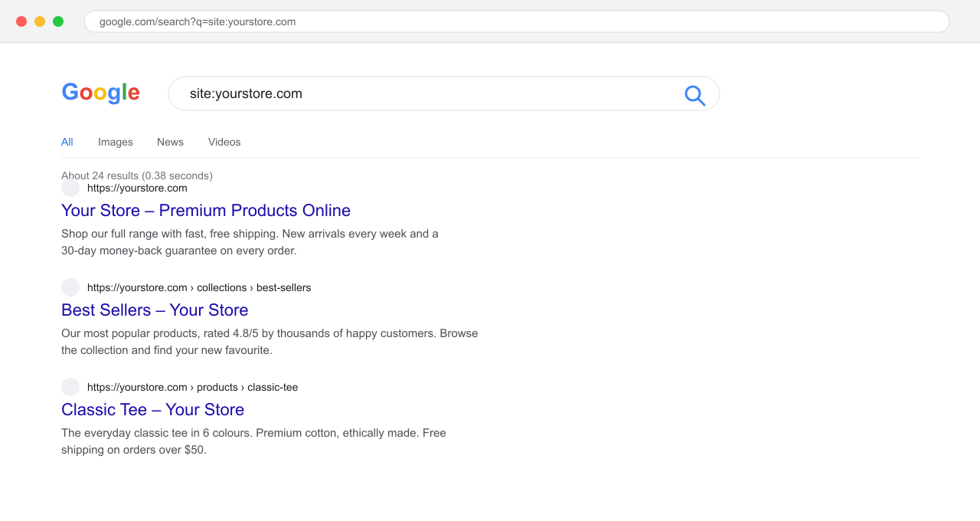Screen dimensions: 980x521
Task: Click the red close window button
Action: tap(21, 21)
